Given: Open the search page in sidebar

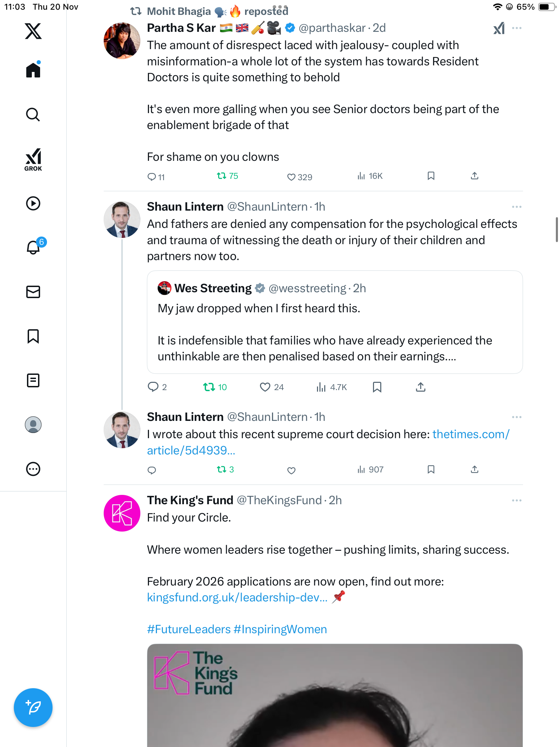Looking at the screenshot, I should click(x=33, y=115).
